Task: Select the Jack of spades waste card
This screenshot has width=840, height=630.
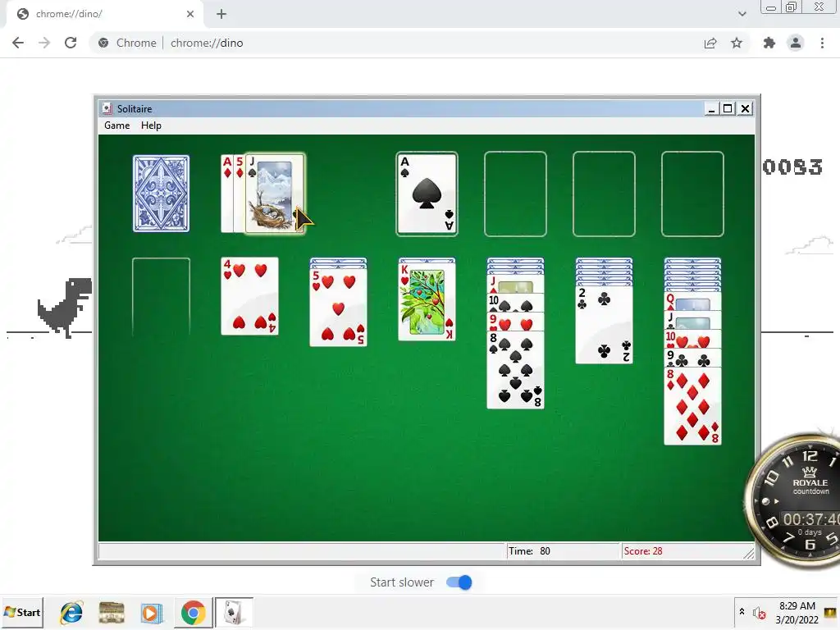Action: [x=275, y=194]
